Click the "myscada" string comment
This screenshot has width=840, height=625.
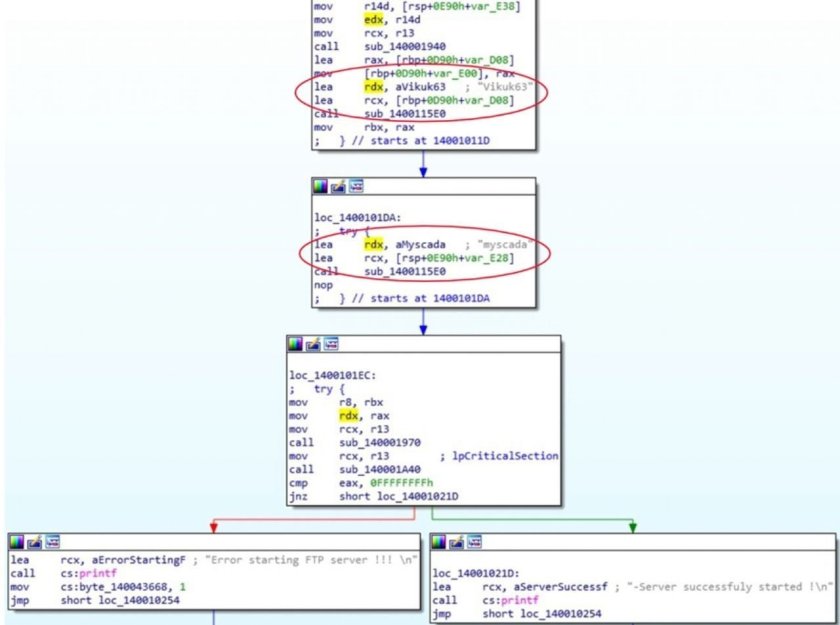(504, 245)
